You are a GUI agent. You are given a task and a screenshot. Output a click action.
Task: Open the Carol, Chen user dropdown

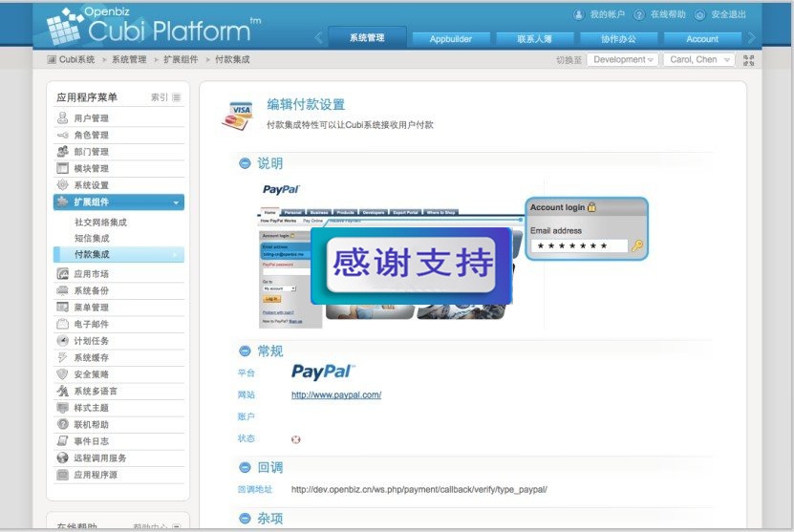click(699, 60)
